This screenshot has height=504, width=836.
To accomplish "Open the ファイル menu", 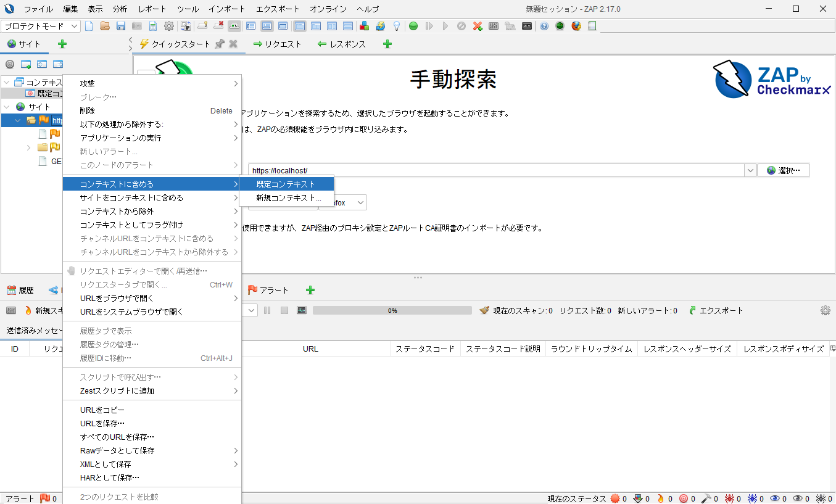I will (x=38, y=9).
